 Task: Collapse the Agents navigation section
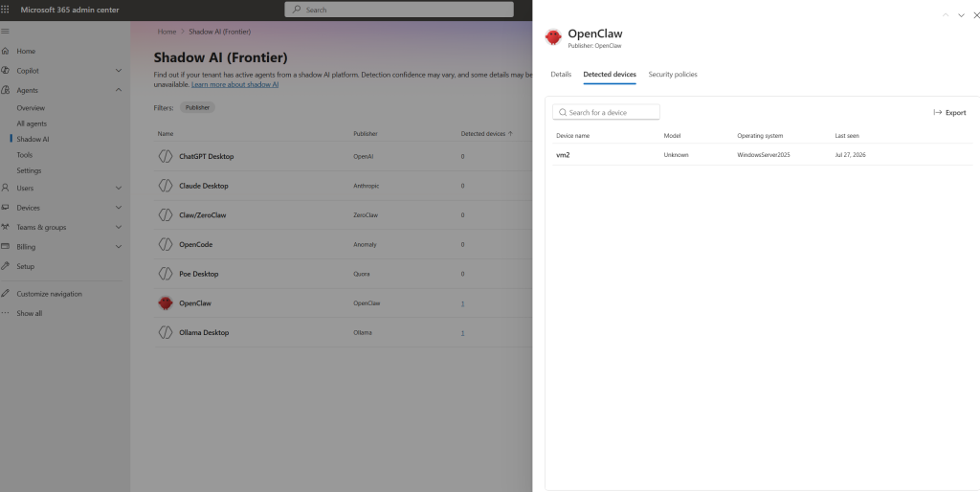click(119, 90)
